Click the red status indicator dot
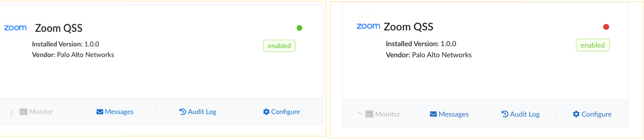The image size is (644, 140). click(x=606, y=27)
